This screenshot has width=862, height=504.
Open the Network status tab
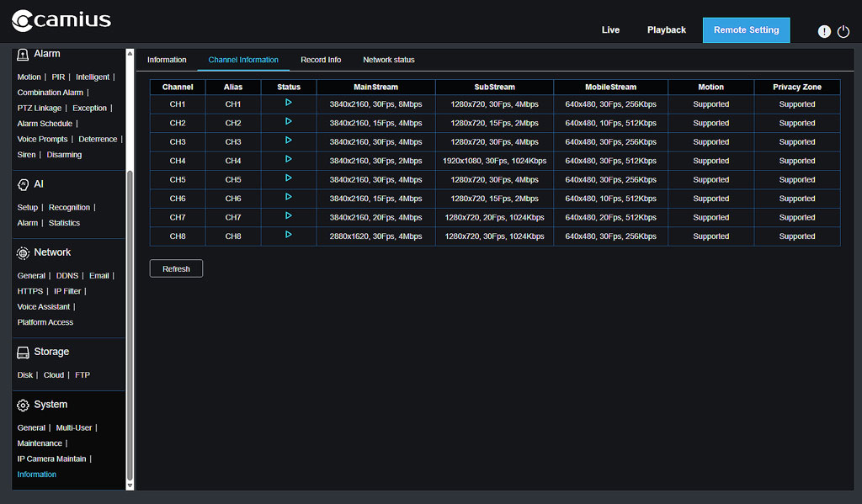tap(388, 60)
